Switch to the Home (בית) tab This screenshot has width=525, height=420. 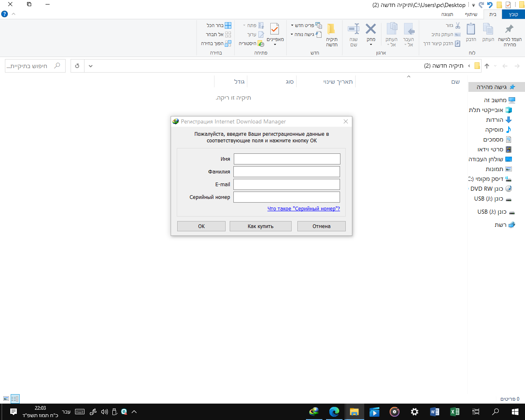point(493,14)
